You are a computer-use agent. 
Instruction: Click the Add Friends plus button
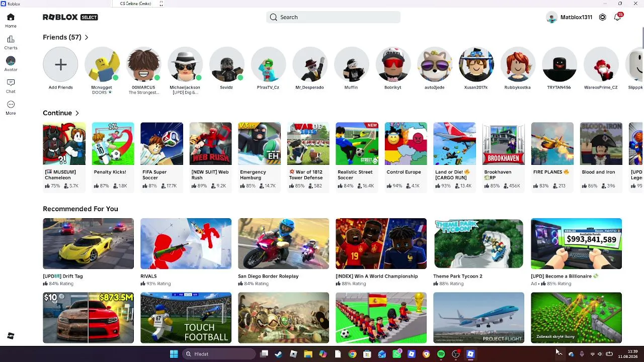coord(60,64)
